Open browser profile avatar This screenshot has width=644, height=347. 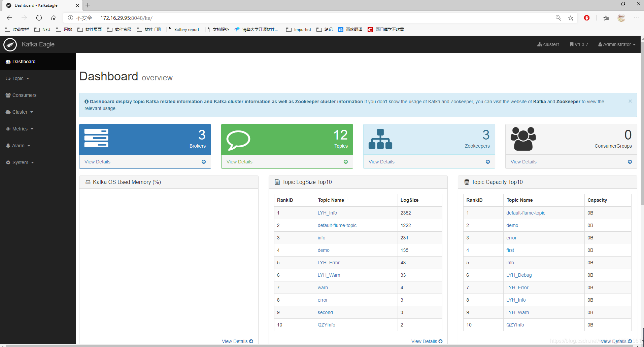point(621,18)
